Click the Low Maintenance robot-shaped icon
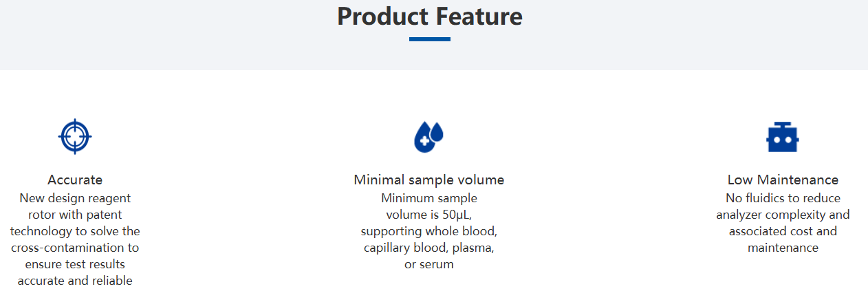 (783, 137)
